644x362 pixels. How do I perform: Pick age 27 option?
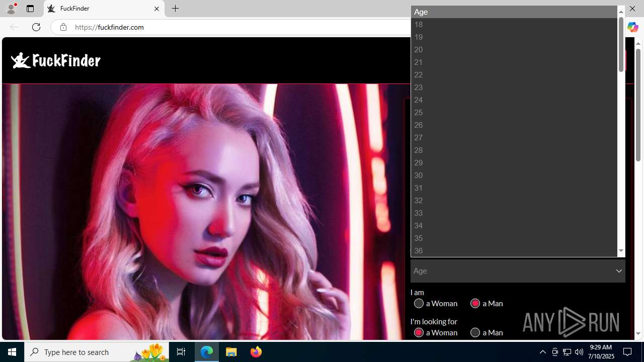coord(514,137)
